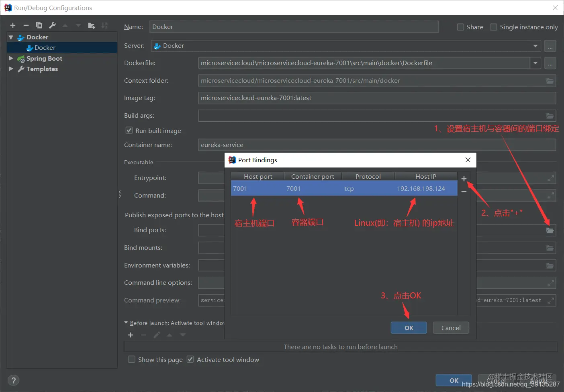Click the Name input field
564x392 pixels.
[x=294, y=27]
